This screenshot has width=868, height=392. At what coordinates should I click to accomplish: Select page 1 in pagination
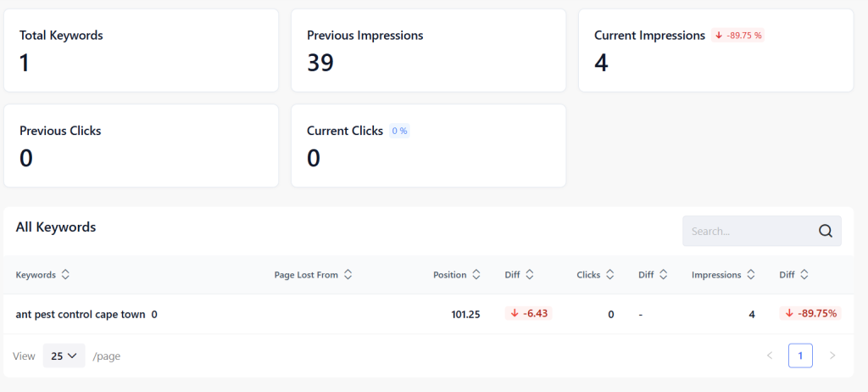point(800,356)
